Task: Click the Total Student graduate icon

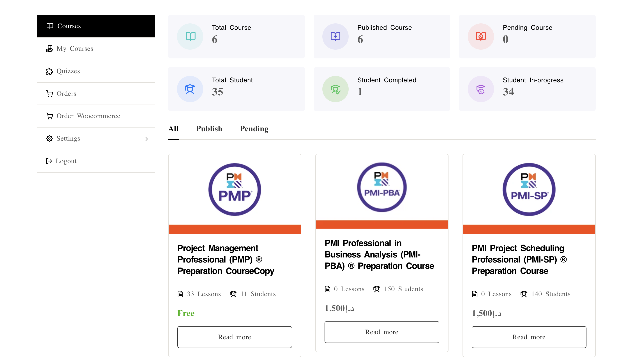Action: [x=190, y=89]
